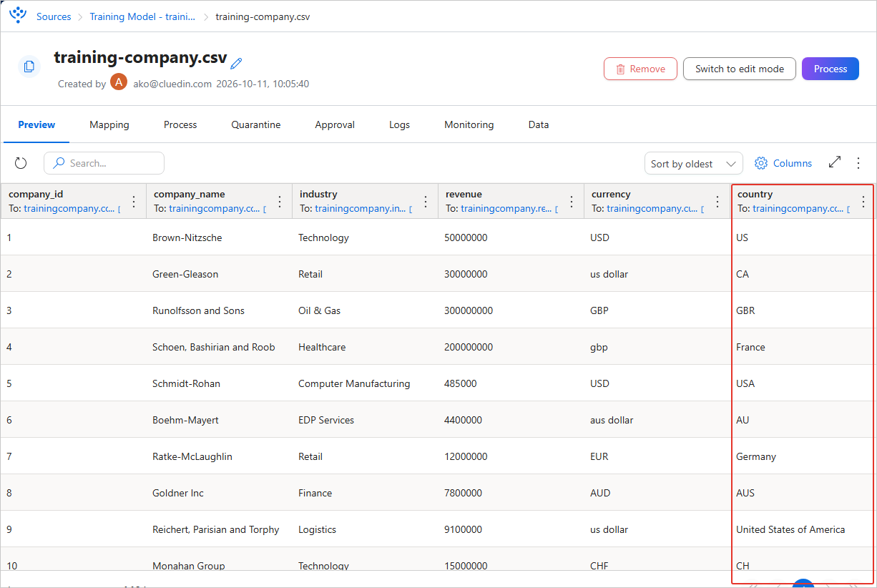877x588 pixels.
Task: Click the Columns link
Action: [x=793, y=163]
